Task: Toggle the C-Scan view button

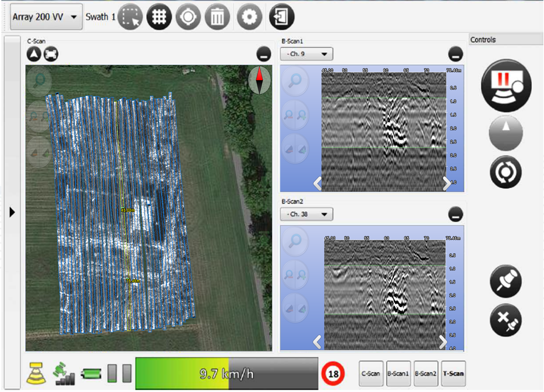Action: coord(371,374)
